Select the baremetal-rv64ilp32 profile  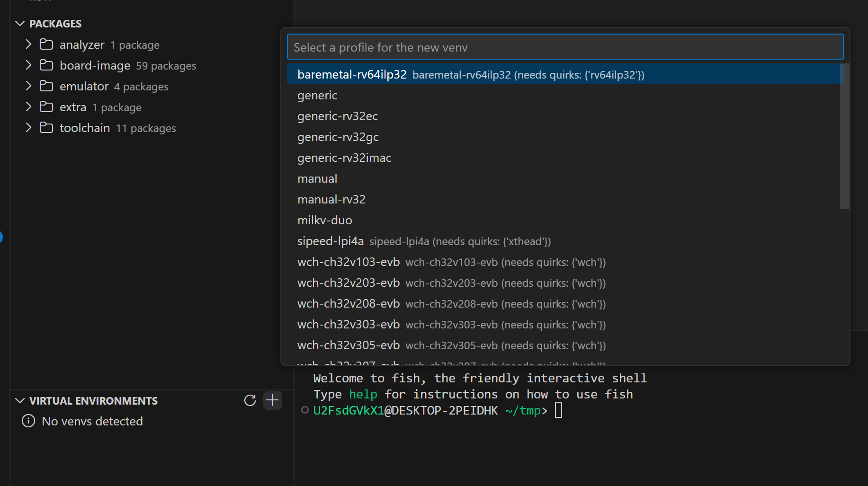tap(352, 75)
